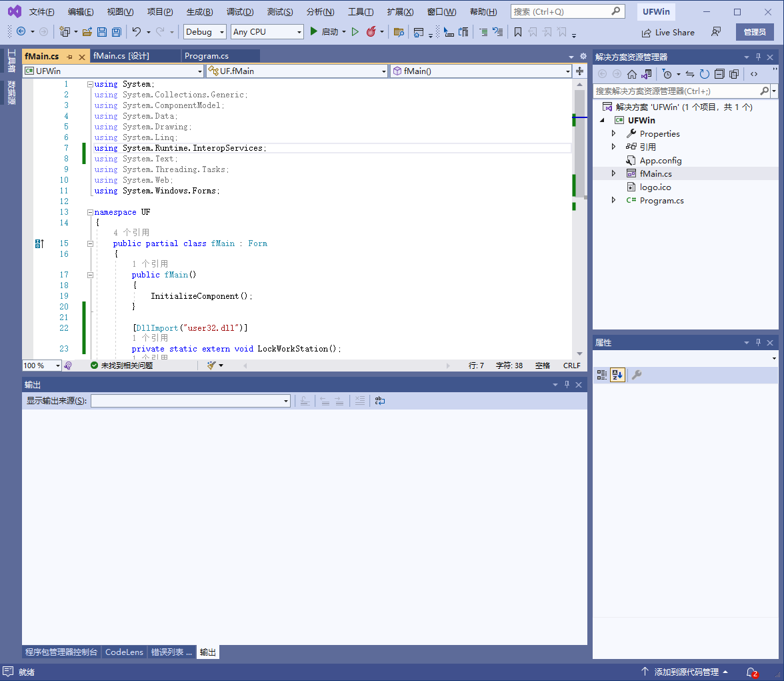Open the 生成(B) menu

coord(200,12)
